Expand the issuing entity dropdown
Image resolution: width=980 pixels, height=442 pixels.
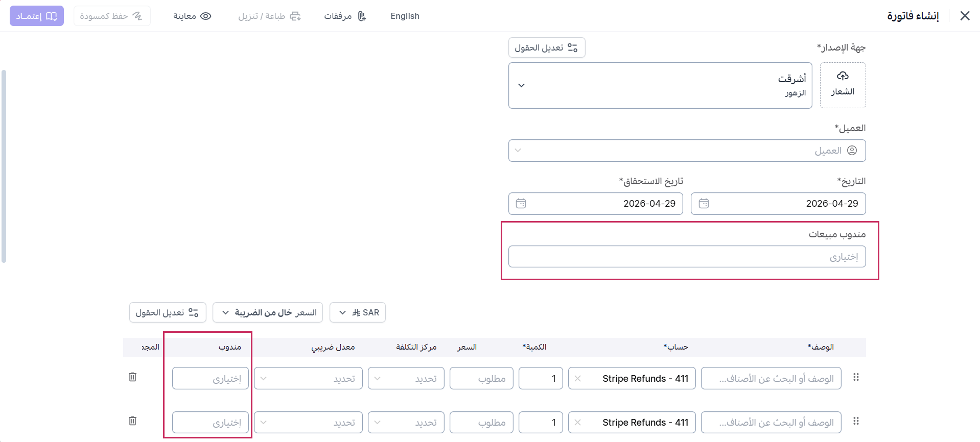(x=521, y=85)
